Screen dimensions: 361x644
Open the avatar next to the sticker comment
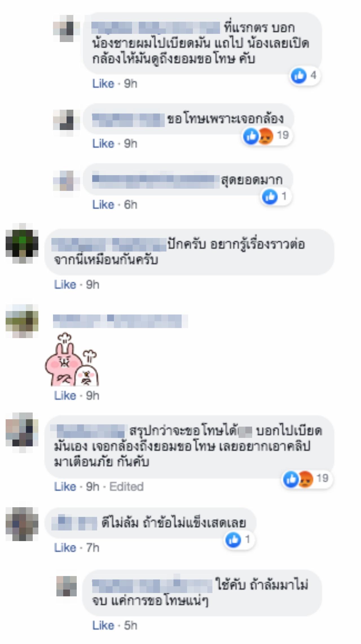click(x=22, y=321)
